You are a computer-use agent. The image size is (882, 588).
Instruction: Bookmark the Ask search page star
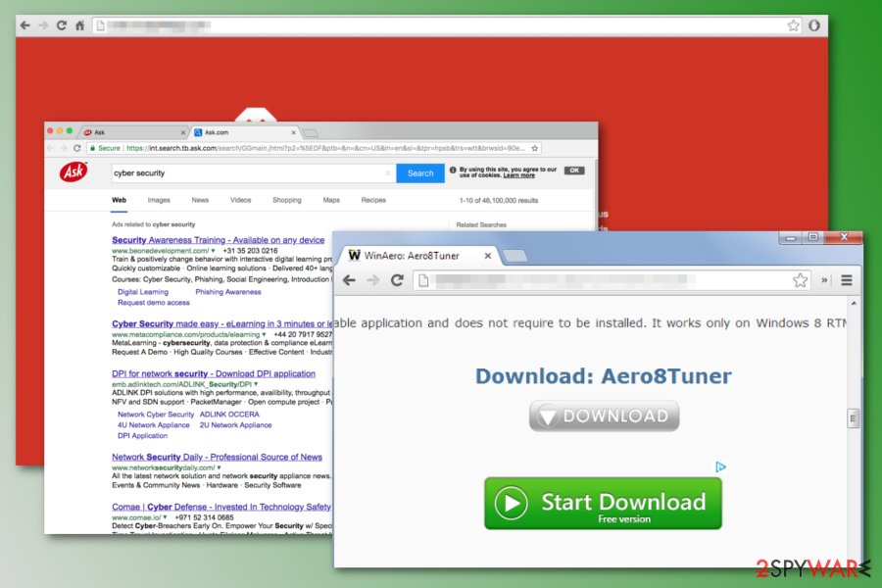535,148
